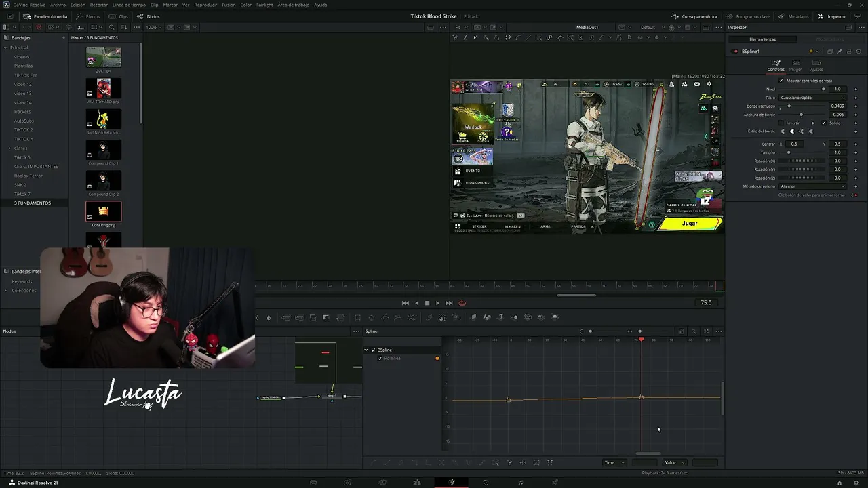Open the Fairlight page

coord(521,483)
